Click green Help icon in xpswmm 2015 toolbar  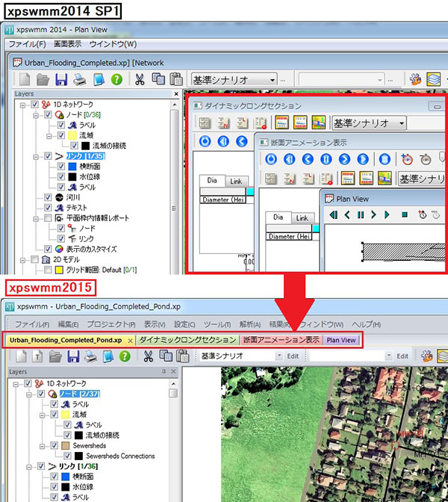125,356
